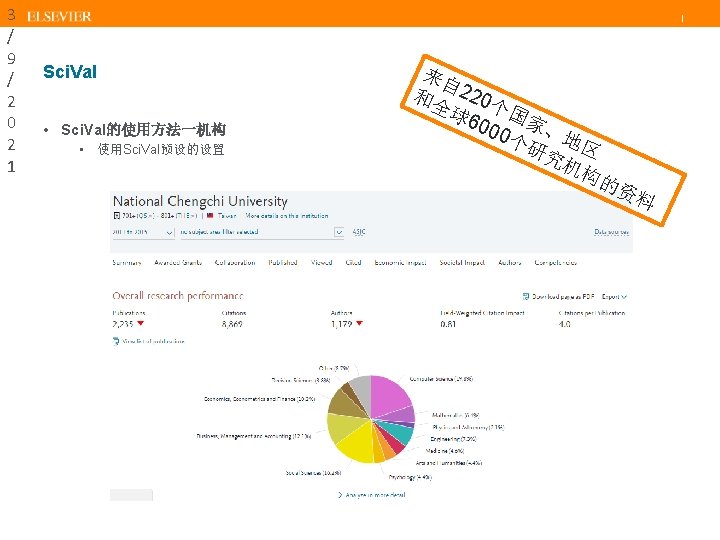Click the Other chart label

334,368
